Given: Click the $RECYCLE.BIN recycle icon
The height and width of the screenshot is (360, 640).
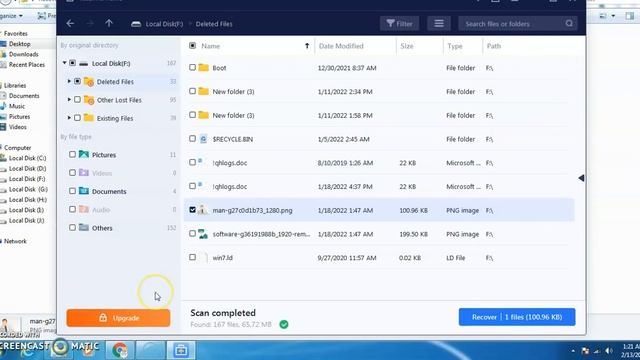Looking at the screenshot, I should pyautogui.click(x=203, y=139).
